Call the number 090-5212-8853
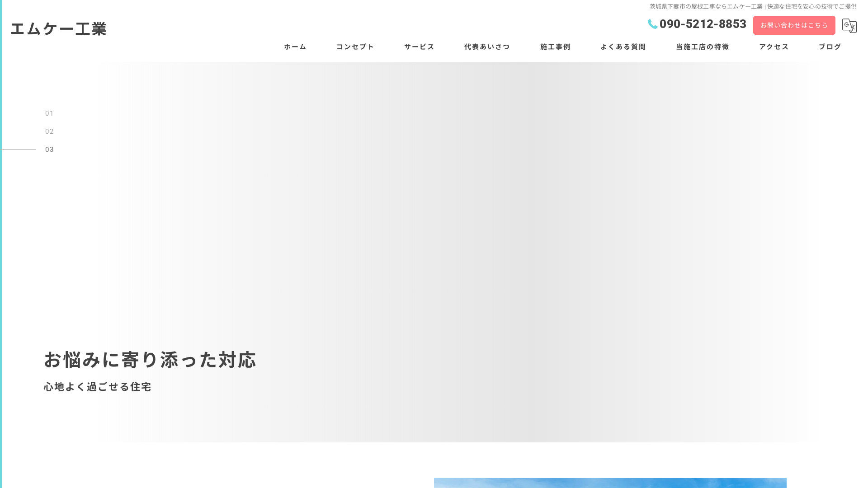The width and height of the screenshot is (868, 488). click(703, 24)
